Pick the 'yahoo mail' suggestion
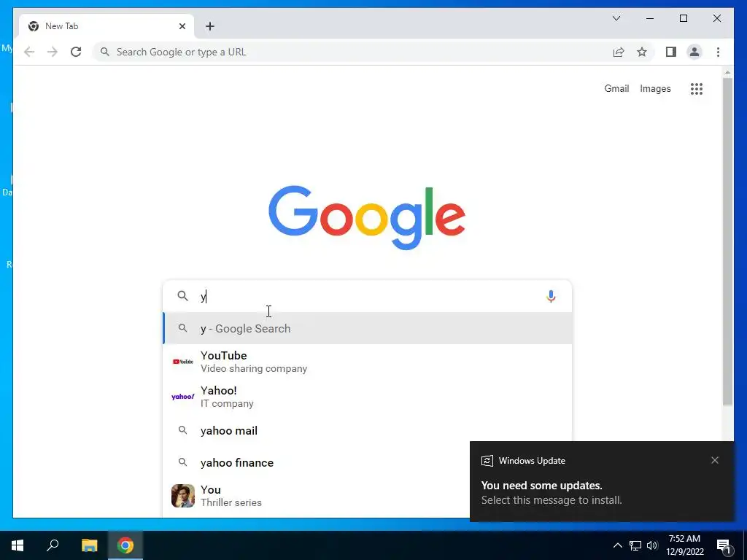747x560 pixels. pyautogui.click(x=368, y=430)
